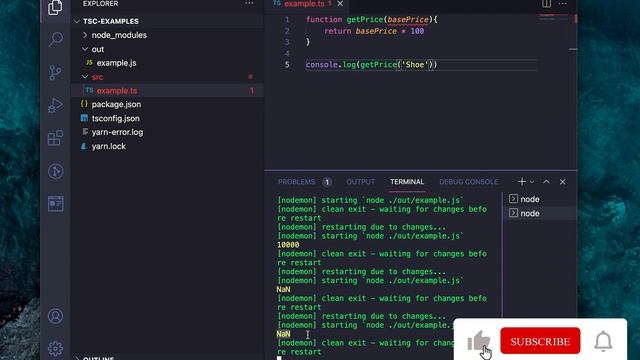Open the new terminal launch profile dropdown
This screenshot has height=360, width=640.
(x=532, y=182)
